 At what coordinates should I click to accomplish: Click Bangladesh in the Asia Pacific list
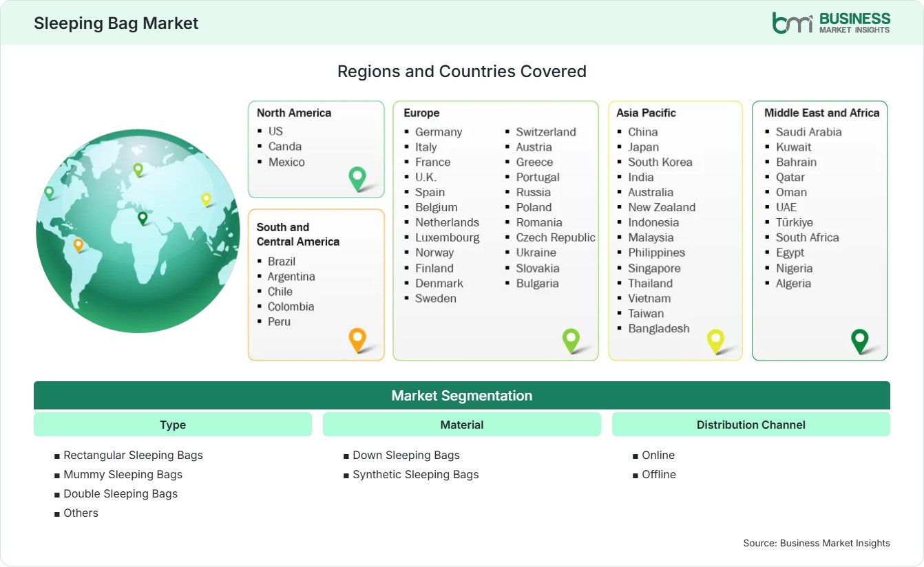pyautogui.click(x=659, y=328)
